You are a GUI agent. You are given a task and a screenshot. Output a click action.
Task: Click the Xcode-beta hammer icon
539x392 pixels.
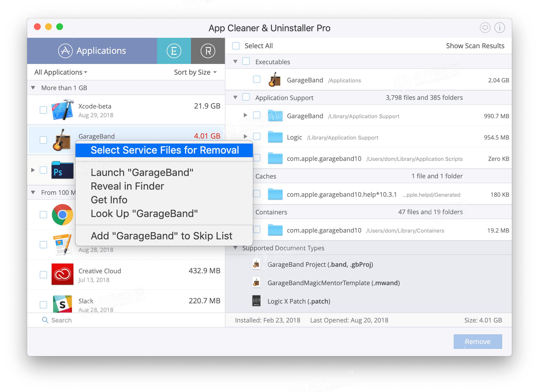coord(62,110)
